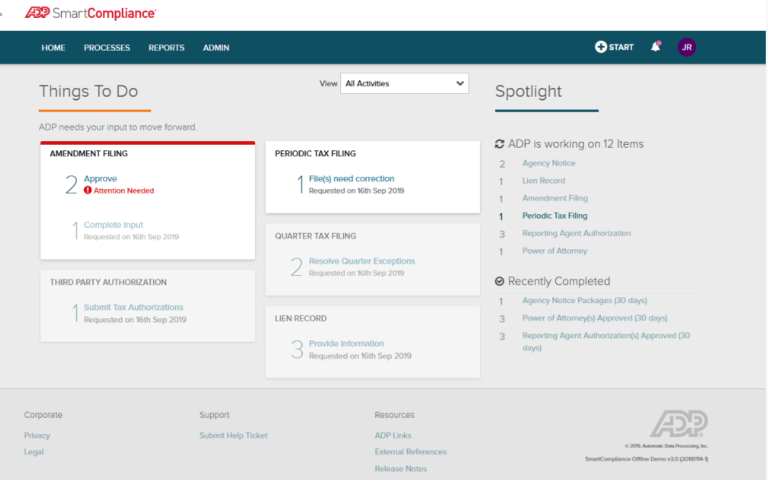Click the ADP SmartCompliance logo
This screenshot has height=480, width=768.
coord(91,13)
